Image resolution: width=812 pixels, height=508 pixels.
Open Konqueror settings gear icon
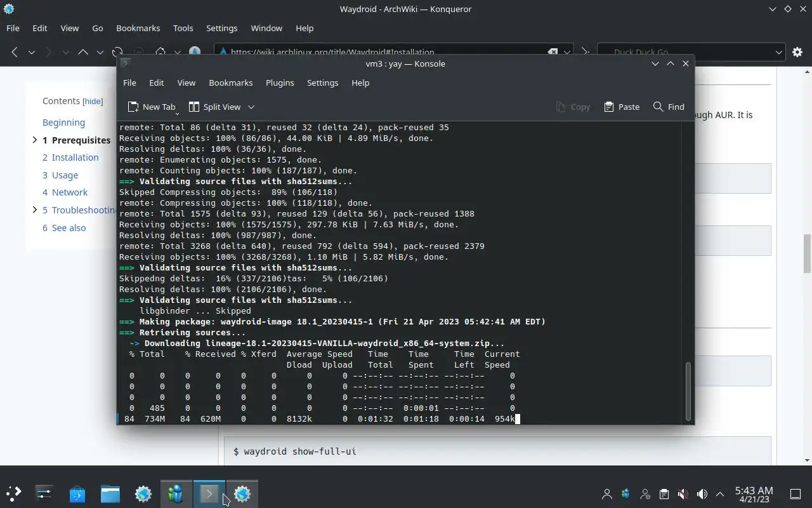797,52
